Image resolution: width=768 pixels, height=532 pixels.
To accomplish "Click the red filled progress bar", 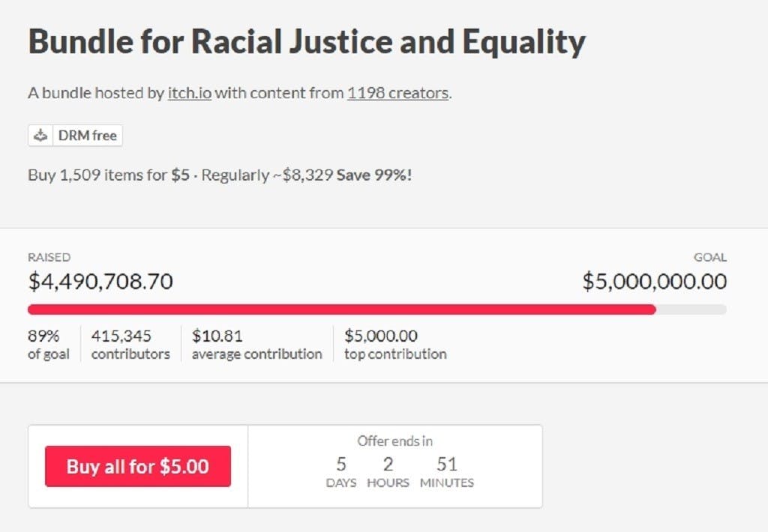I will click(341, 309).
